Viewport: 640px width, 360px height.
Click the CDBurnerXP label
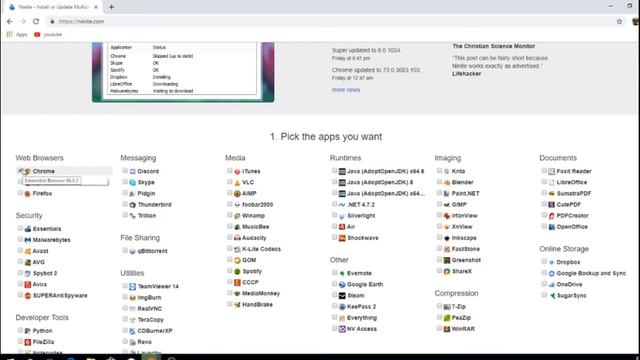tap(155, 331)
